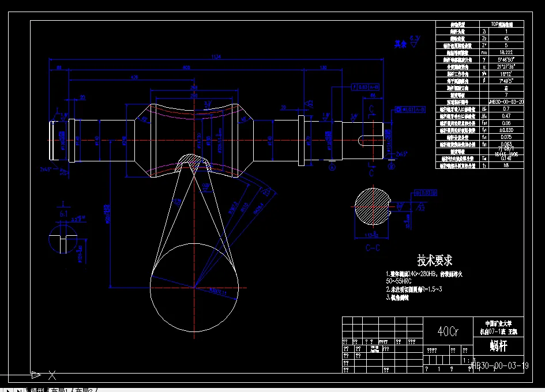Click the 5°46'50" value in parameter table
The height and width of the screenshot is (392, 545).
click(x=506, y=59)
